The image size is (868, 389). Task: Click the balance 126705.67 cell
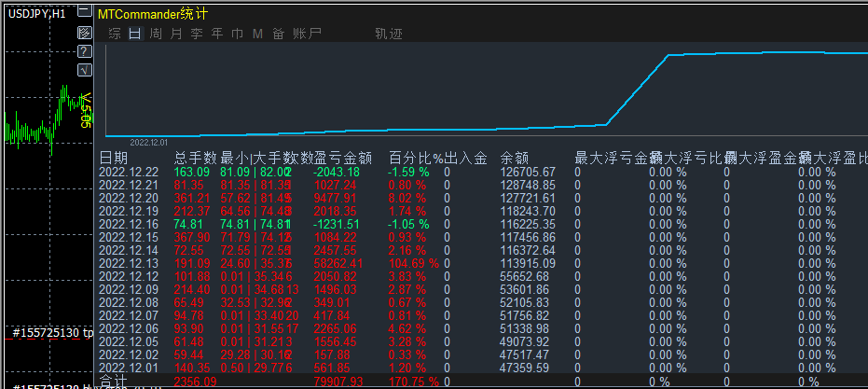pos(528,173)
